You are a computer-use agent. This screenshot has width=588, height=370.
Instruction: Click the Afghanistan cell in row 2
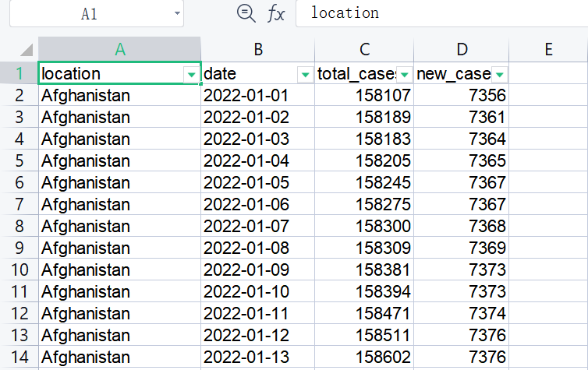(86, 96)
